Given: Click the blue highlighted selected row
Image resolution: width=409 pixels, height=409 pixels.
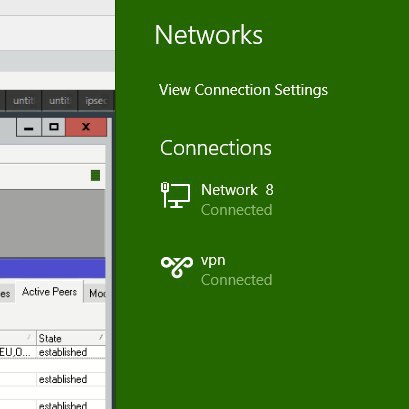Looking at the screenshot, I should [53, 268].
